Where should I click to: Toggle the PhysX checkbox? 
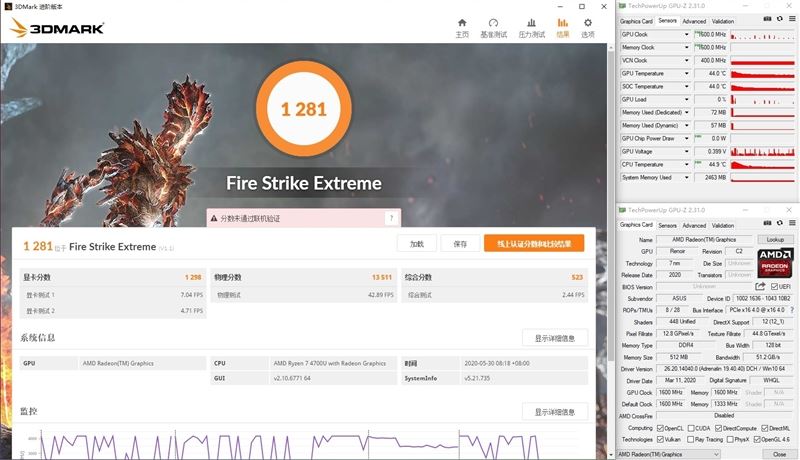pyautogui.click(x=730, y=439)
